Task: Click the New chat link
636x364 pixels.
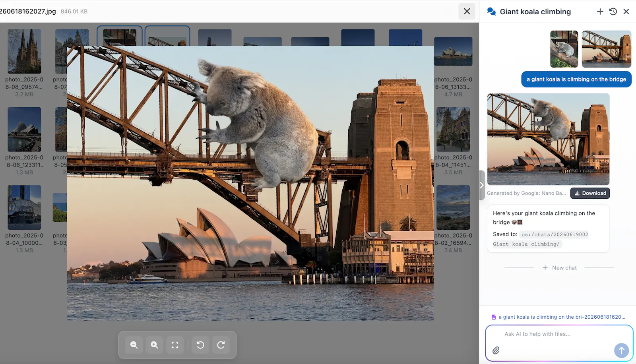Action: pos(559,268)
